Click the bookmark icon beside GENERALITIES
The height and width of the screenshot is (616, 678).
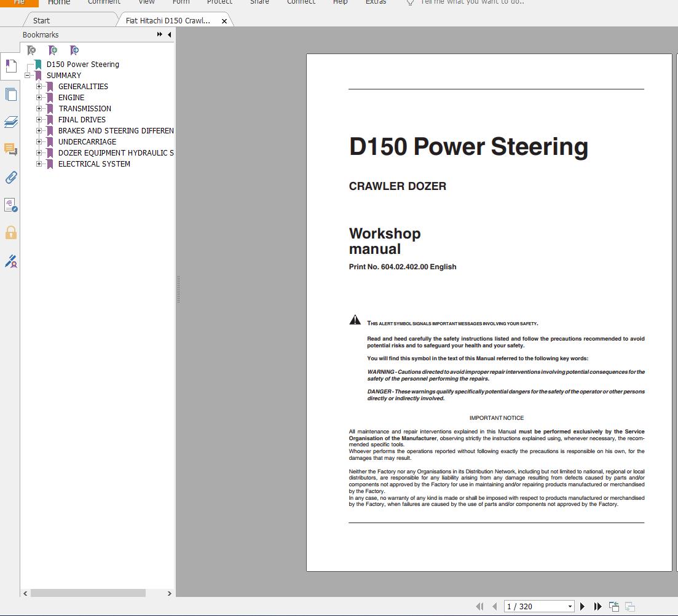pyautogui.click(x=50, y=87)
